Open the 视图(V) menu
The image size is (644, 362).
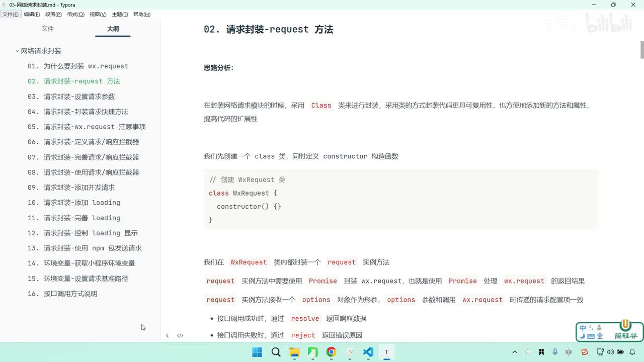coord(98,15)
